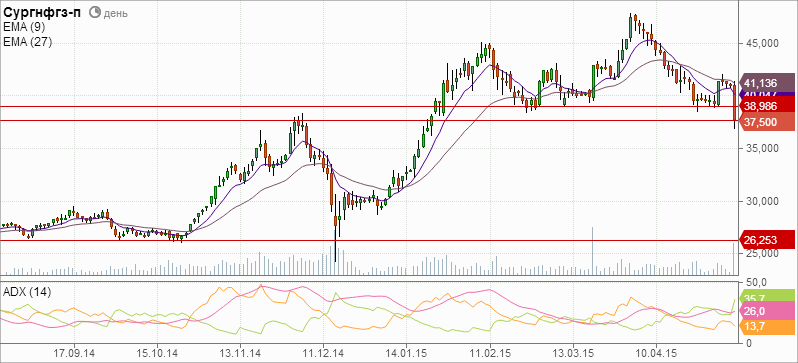Click the 50,0 ADX axis label
Viewport: 798px width, 363px height.
click(x=756, y=282)
